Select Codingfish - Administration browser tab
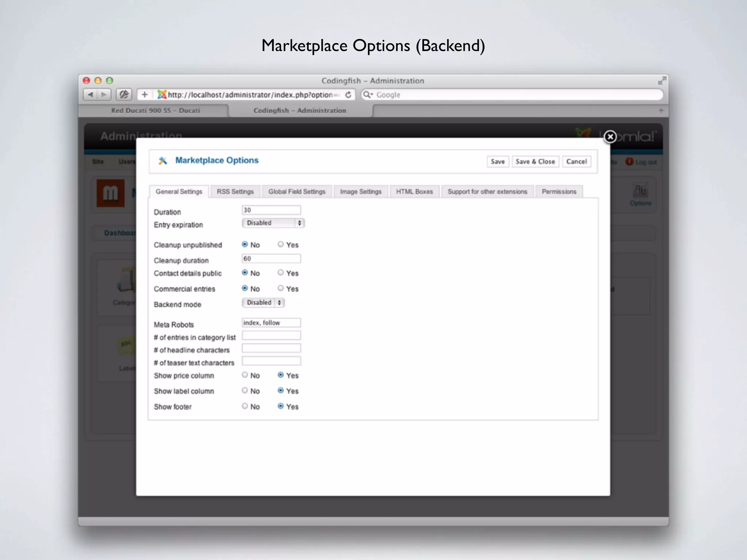This screenshot has height=560, width=747. tap(300, 110)
